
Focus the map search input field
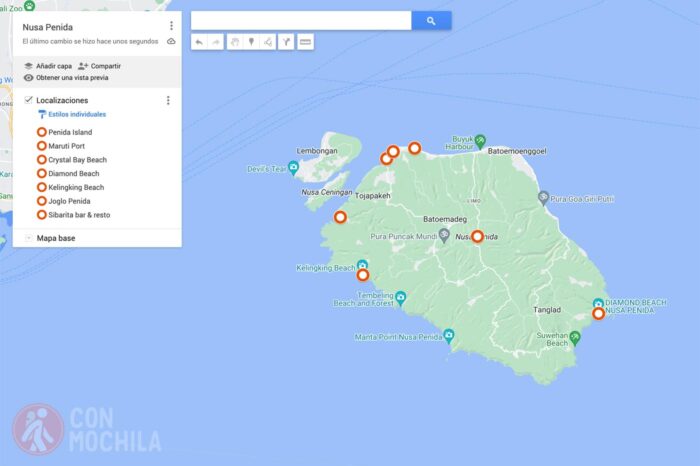coord(301,21)
